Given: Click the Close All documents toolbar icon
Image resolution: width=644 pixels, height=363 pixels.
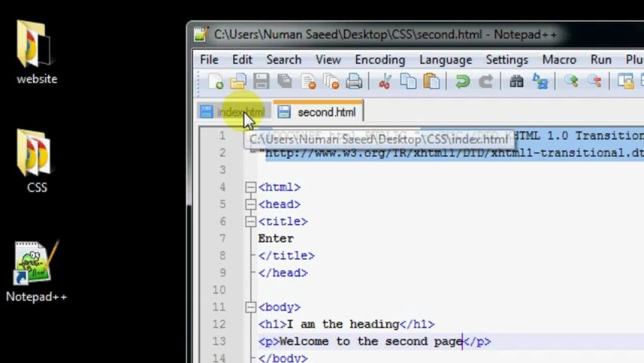Looking at the screenshot, I should tap(331, 81).
